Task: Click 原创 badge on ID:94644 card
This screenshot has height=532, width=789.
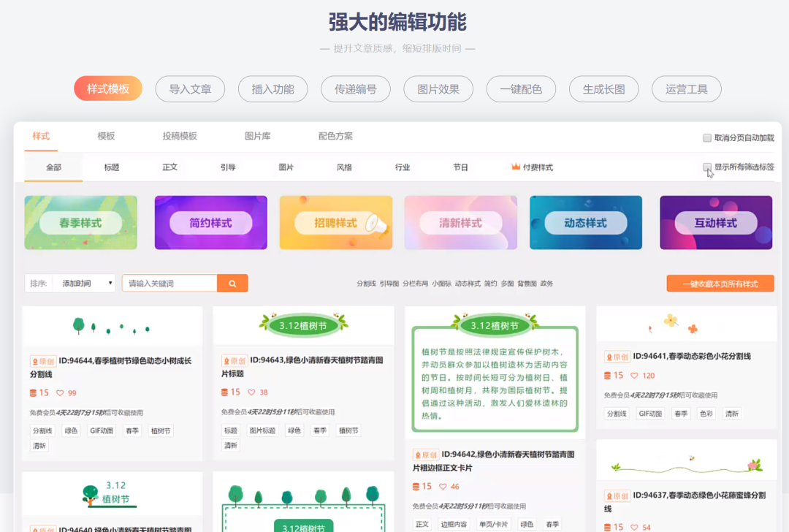Action: click(43, 362)
